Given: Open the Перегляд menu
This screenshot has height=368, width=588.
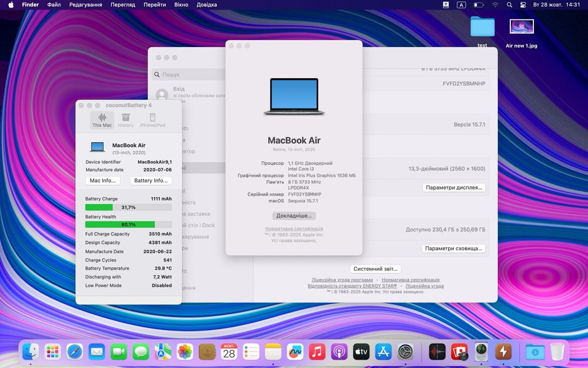Looking at the screenshot, I should (x=123, y=5).
